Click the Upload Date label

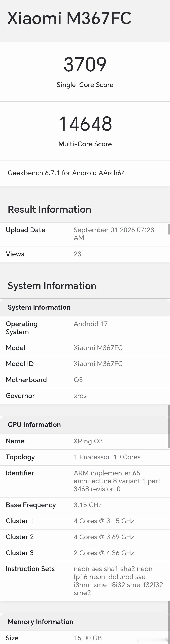tap(25, 230)
